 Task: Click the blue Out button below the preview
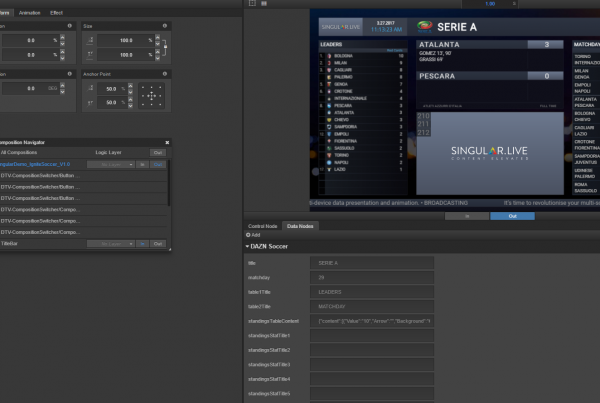click(512, 216)
